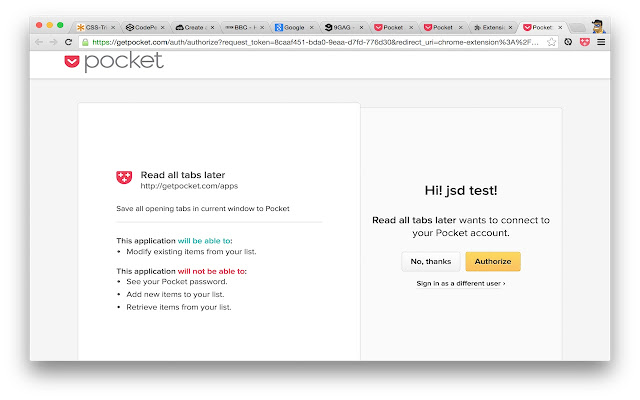Open the Chrome hamburger menu
This screenshot has height=400, width=640.
coord(601,42)
